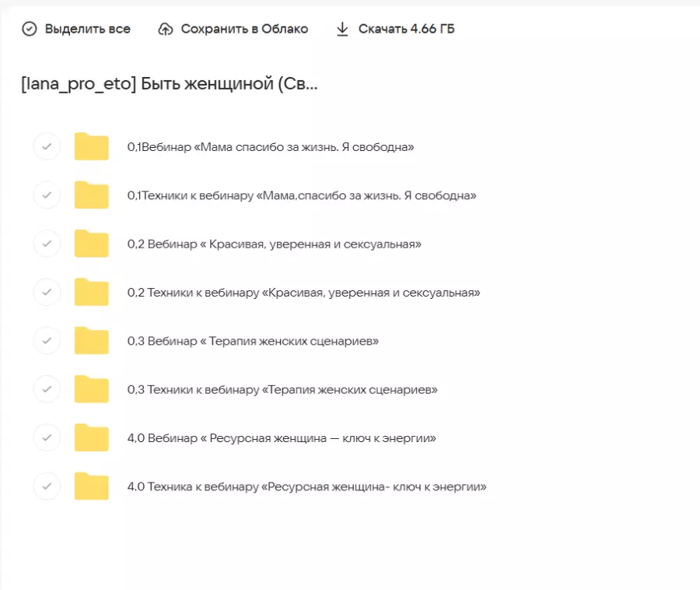Click the Select All checkmark icon
This screenshot has height=590, width=700.
[30, 29]
